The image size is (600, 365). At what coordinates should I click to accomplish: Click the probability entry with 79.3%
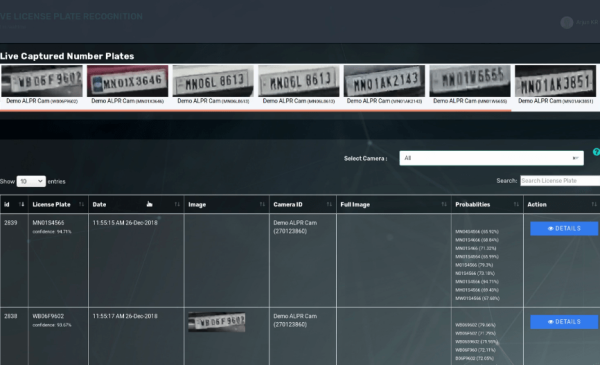pos(474,265)
